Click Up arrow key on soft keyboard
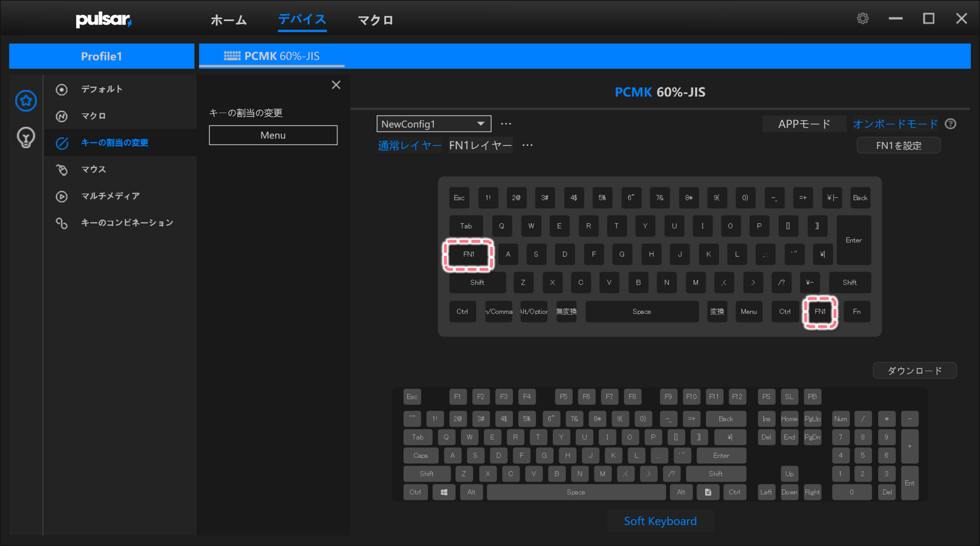980x546 pixels. pyautogui.click(x=789, y=474)
